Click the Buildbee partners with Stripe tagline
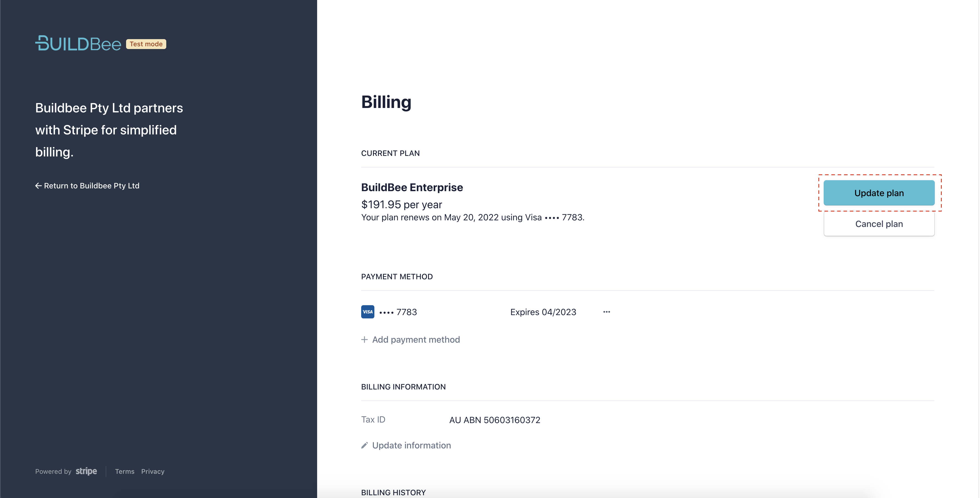 [x=109, y=130]
